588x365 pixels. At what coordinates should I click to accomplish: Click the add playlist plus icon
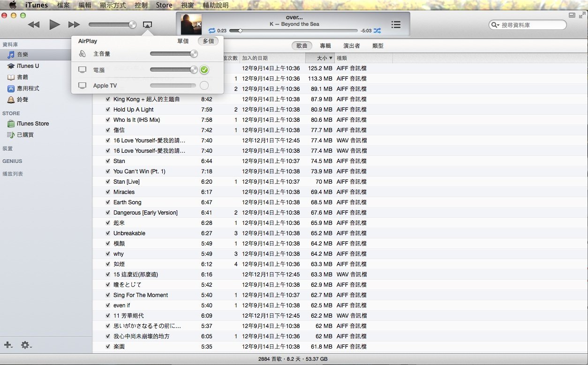click(x=8, y=345)
